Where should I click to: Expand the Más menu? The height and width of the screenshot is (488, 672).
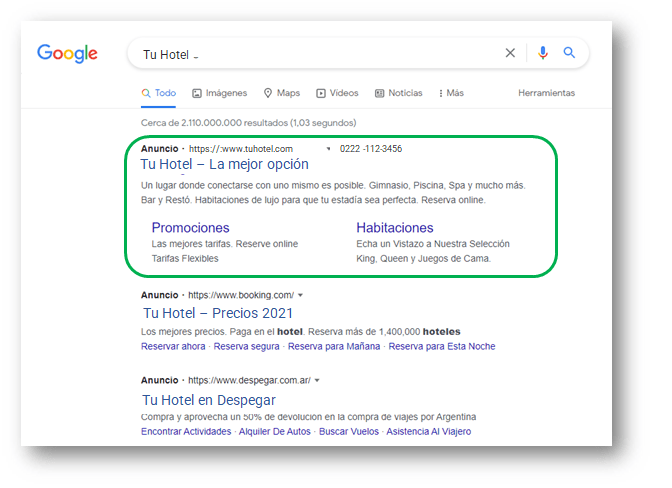click(x=451, y=93)
